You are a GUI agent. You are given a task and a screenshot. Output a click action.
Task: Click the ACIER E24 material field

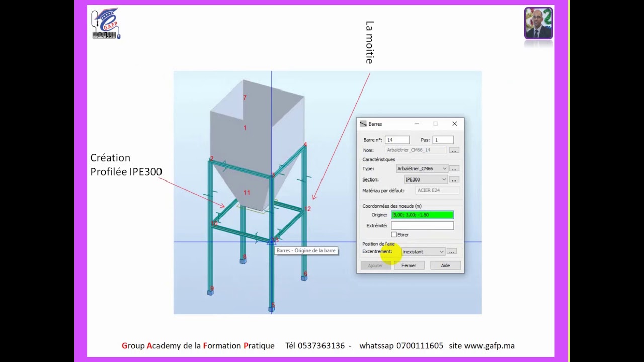pos(437,190)
